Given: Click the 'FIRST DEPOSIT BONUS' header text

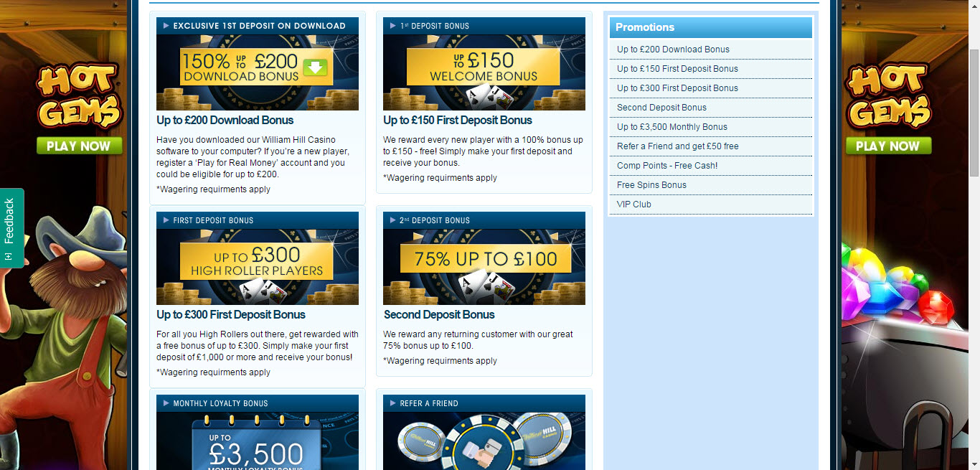Looking at the screenshot, I should (x=214, y=220).
